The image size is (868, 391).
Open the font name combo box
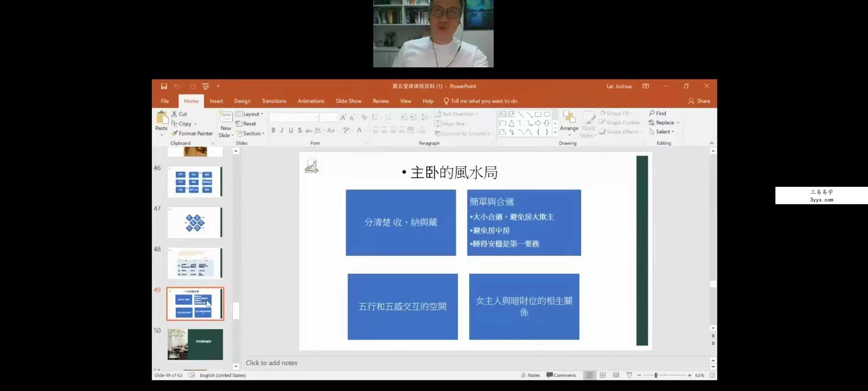point(294,117)
